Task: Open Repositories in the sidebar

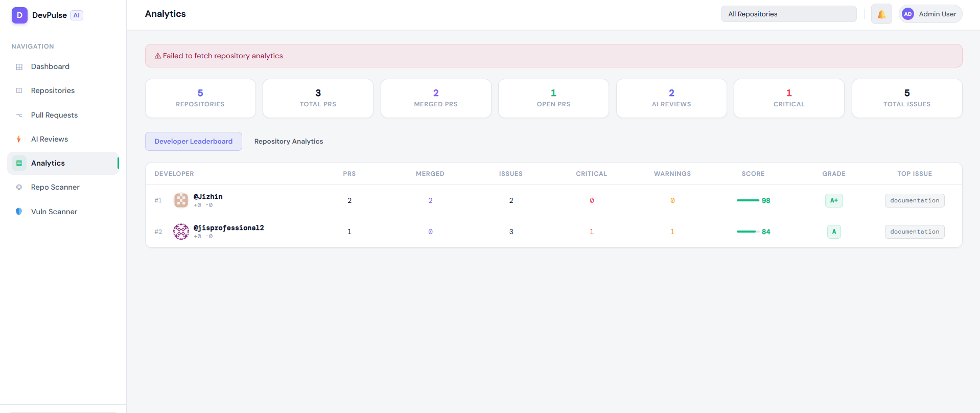Action: (x=63, y=90)
